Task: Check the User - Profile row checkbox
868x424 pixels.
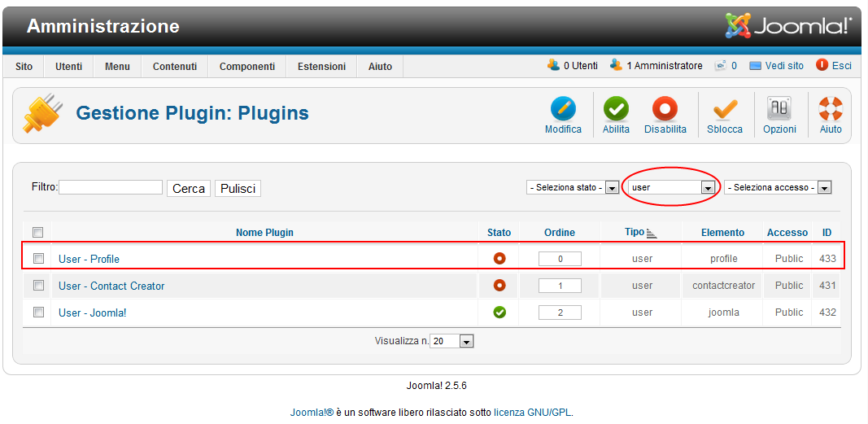Action: [38, 258]
